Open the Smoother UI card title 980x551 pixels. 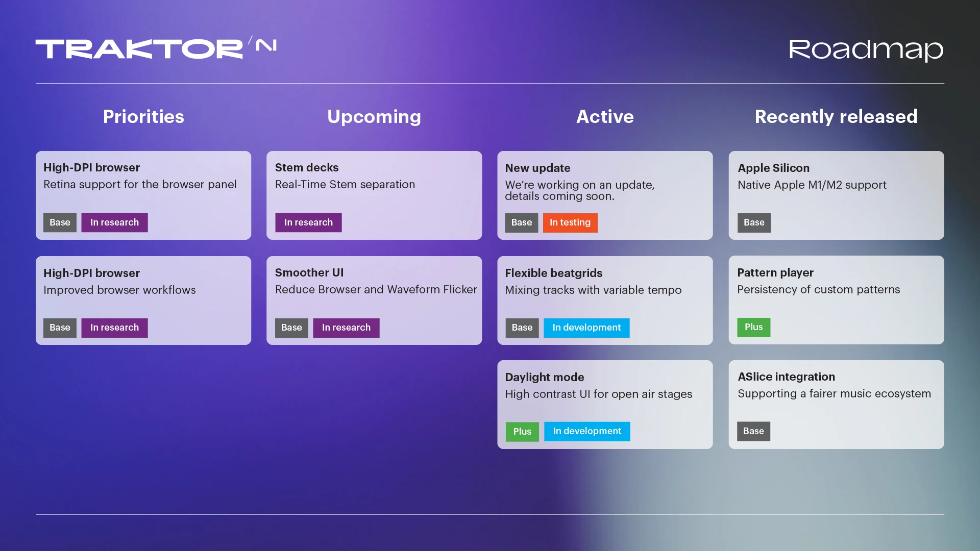(x=309, y=272)
